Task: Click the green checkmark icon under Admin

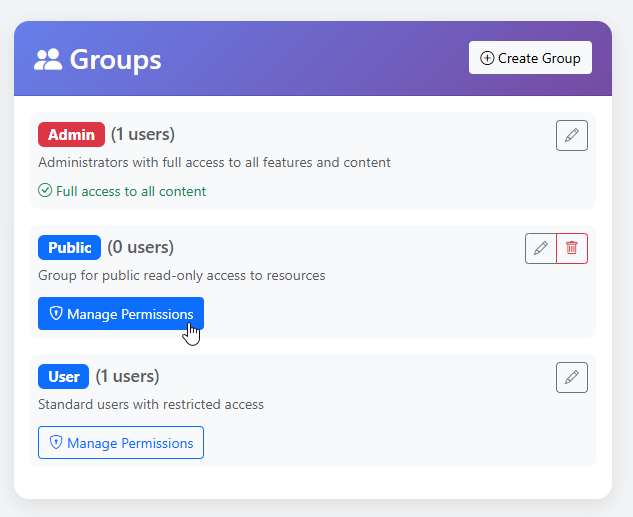Action: [45, 191]
